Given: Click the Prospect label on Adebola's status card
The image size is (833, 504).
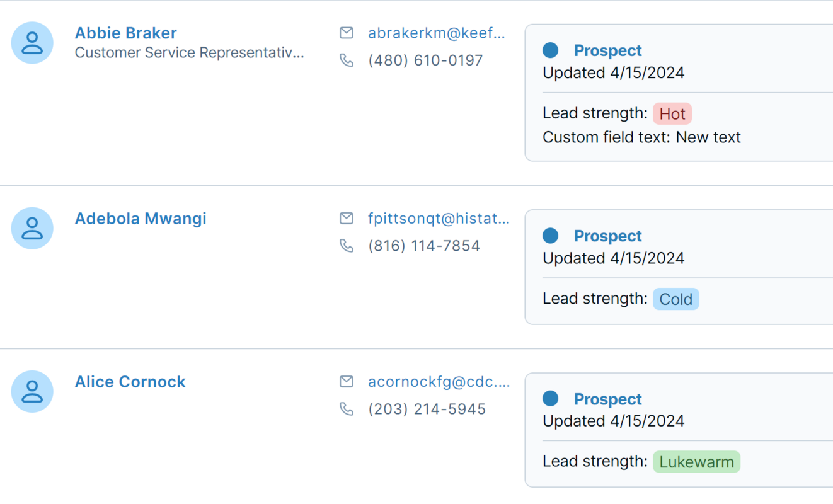Looking at the screenshot, I should 607,236.
